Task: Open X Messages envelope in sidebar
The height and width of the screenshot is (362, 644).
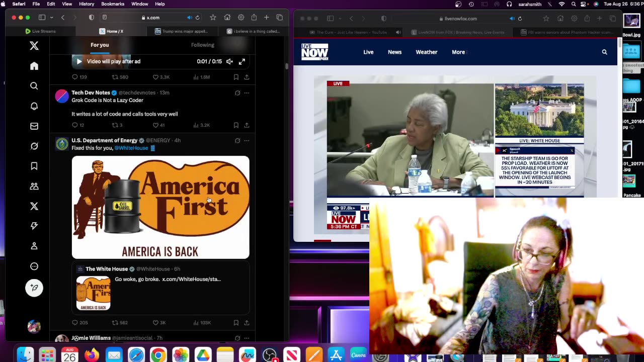Action: (34, 126)
